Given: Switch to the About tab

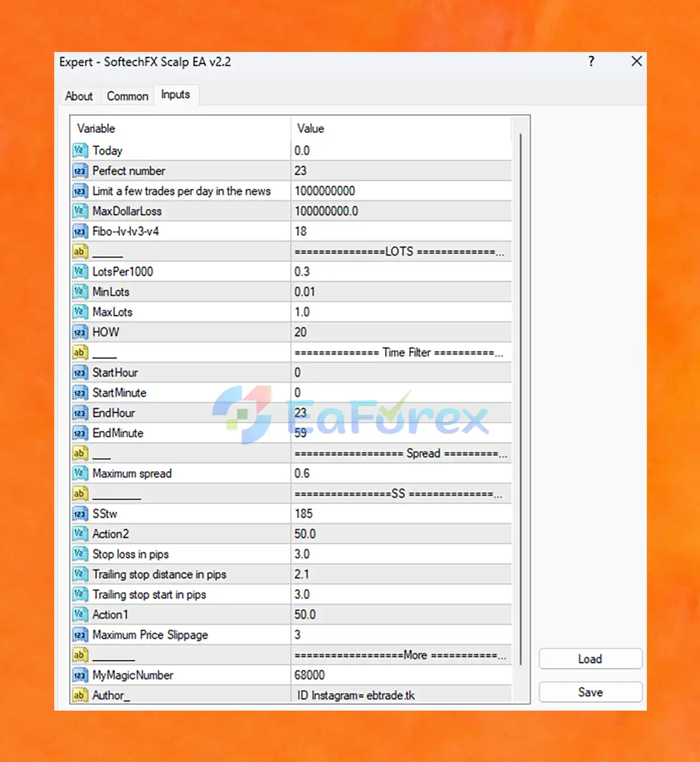Looking at the screenshot, I should pos(79,96).
